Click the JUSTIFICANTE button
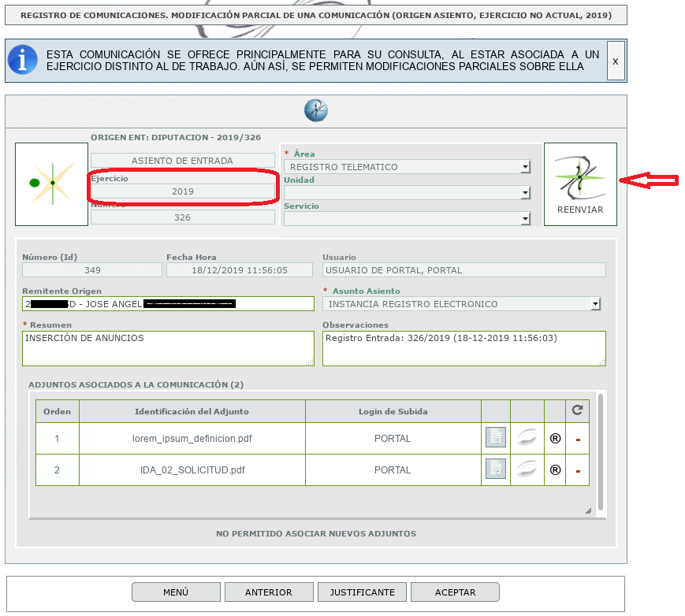The height and width of the screenshot is (616, 685). click(362, 592)
